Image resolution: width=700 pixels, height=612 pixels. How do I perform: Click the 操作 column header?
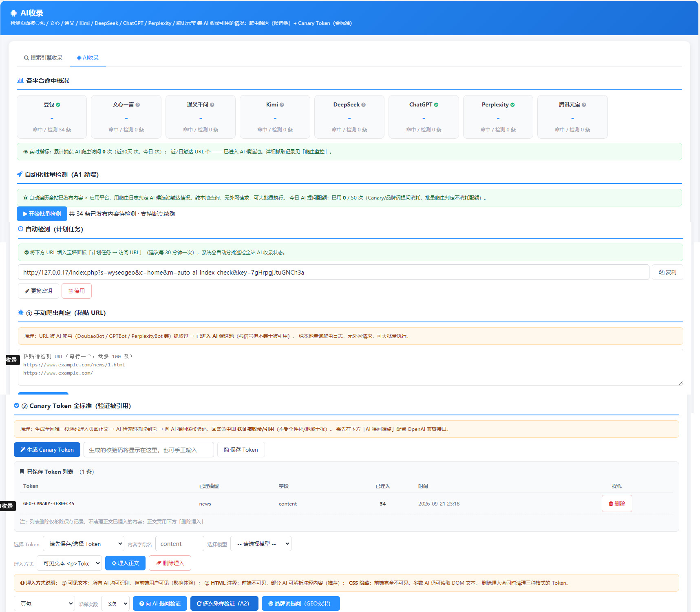pyautogui.click(x=617, y=486)
